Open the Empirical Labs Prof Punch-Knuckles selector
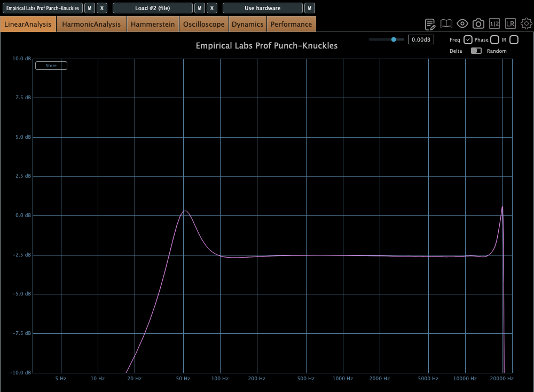 tap(43, 8)
